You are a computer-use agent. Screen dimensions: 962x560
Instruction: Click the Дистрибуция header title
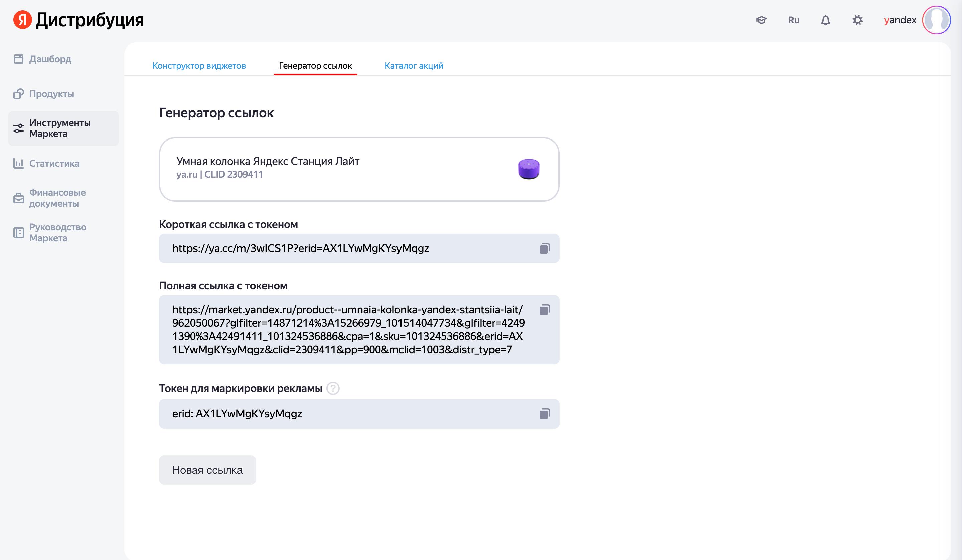coord(90,20)
